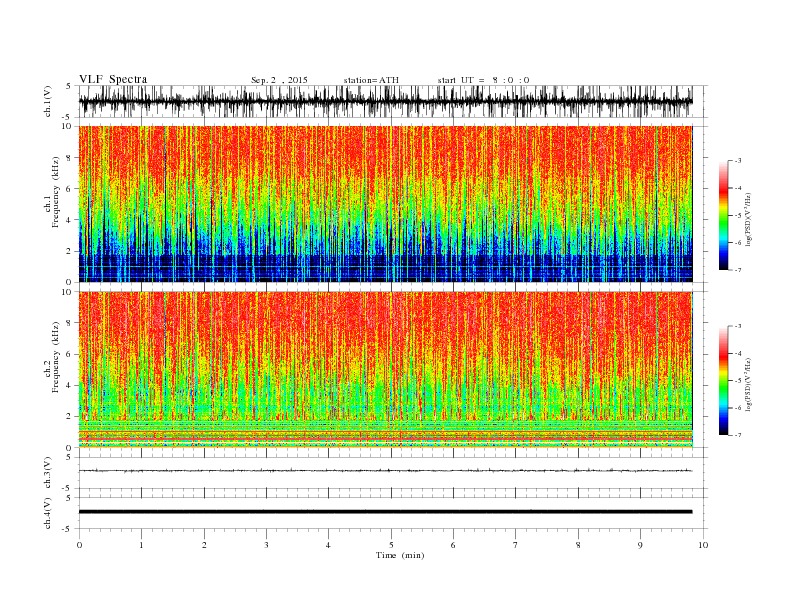The width and height of the screenshot is (792, 612).
Task: Click the 'station=ATH' label
Action: 371,80
